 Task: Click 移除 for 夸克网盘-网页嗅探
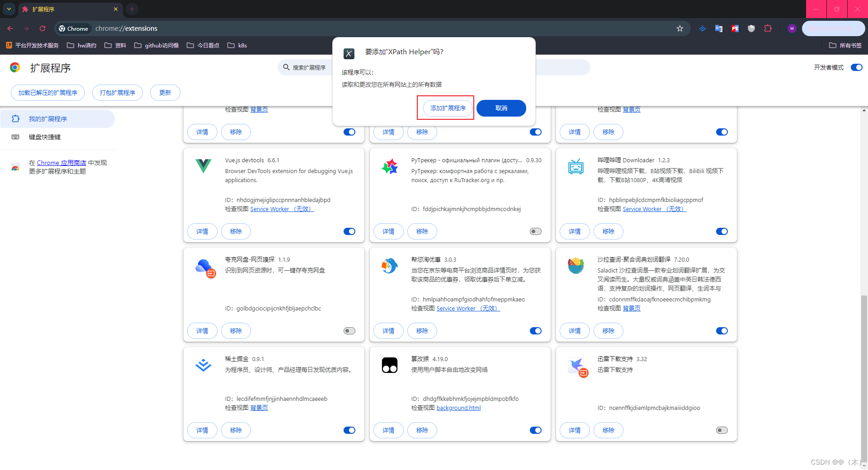coord(236,331)
